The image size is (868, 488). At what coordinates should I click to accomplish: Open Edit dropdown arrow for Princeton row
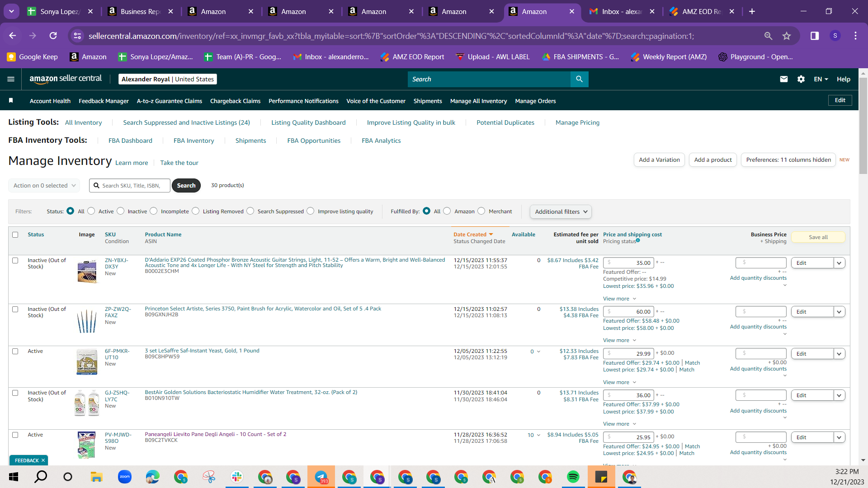click(840, 312)
